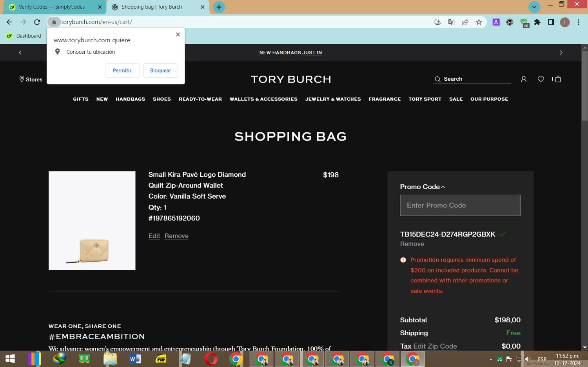Click the site lock icon in address bar
588x367 pixels.
54,22
